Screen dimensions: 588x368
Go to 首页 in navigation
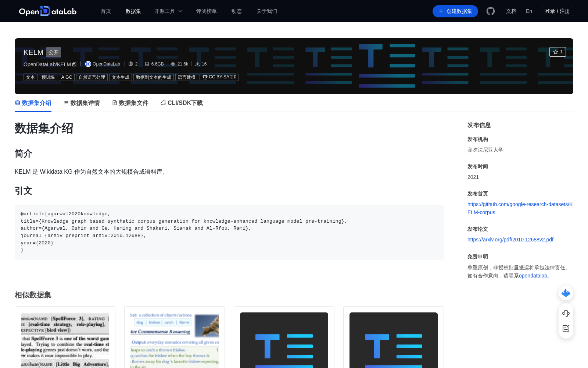(106, 11)
